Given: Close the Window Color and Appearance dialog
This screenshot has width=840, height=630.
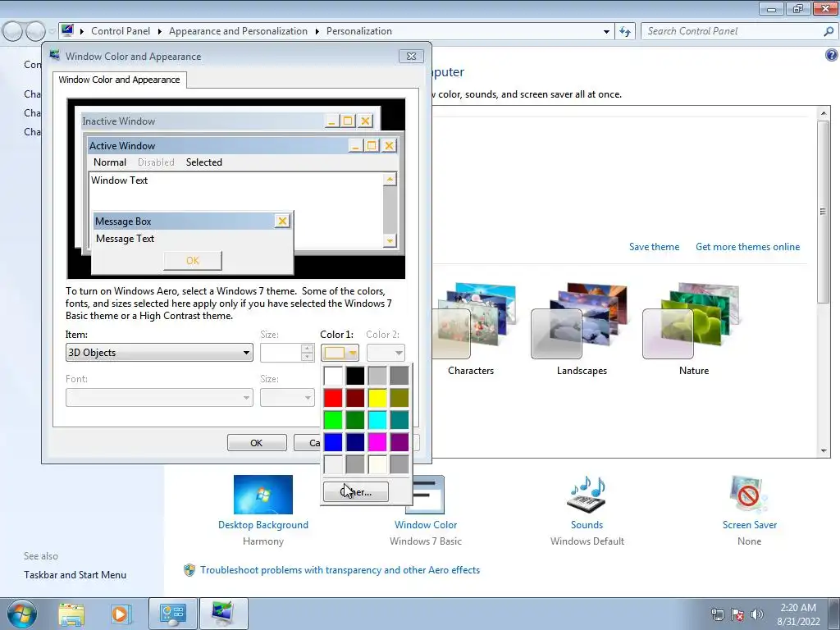Looking at the screenshot, I should tap(412, 57).
